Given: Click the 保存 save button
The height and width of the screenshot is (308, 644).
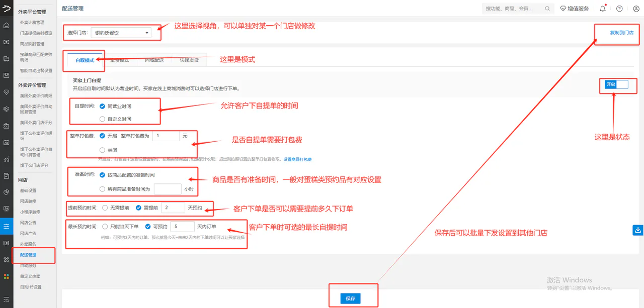Looking at the screenshot, I should tap(351, 298).
